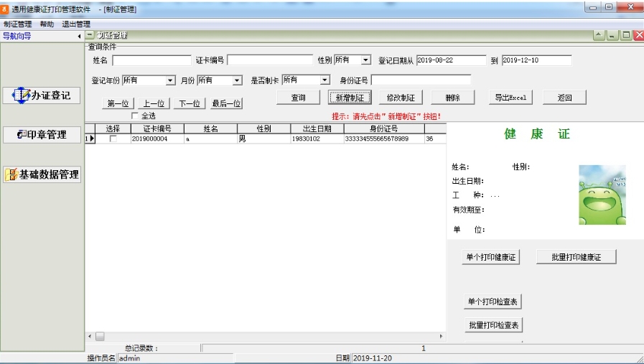
Task: Restore the inner 制证管理 panel window
Action: 626,35
